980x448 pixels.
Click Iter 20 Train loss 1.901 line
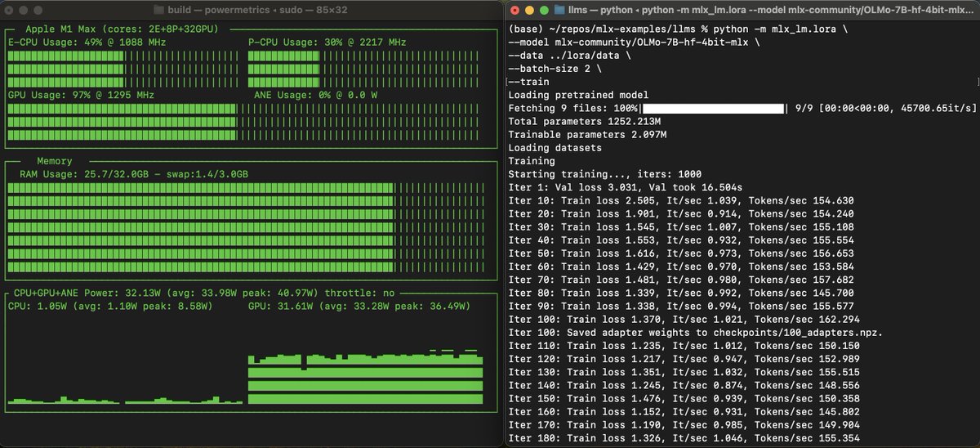click(681, 214)
